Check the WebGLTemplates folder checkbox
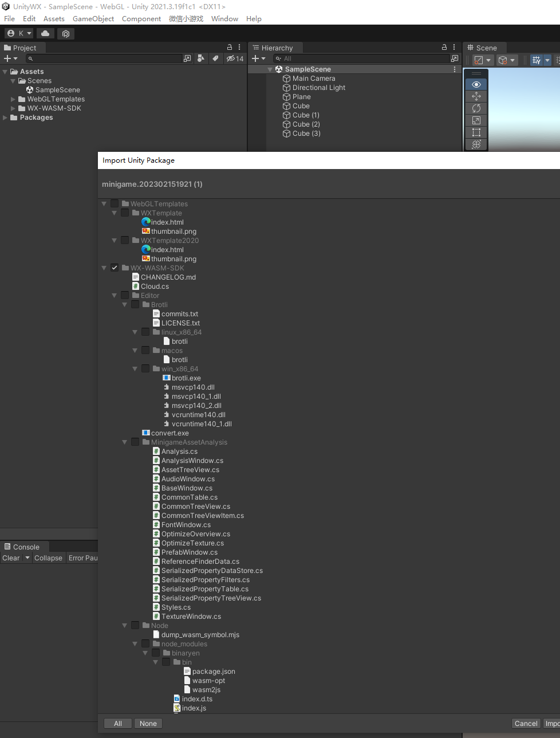560x738 pixels. coord(115,203)
